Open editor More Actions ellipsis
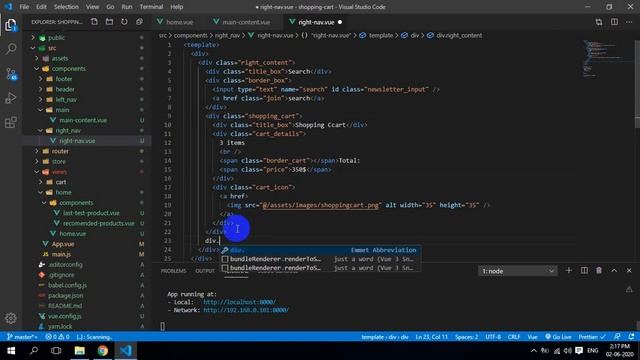This screenshot has height=360, width=640. coord(629,22)
